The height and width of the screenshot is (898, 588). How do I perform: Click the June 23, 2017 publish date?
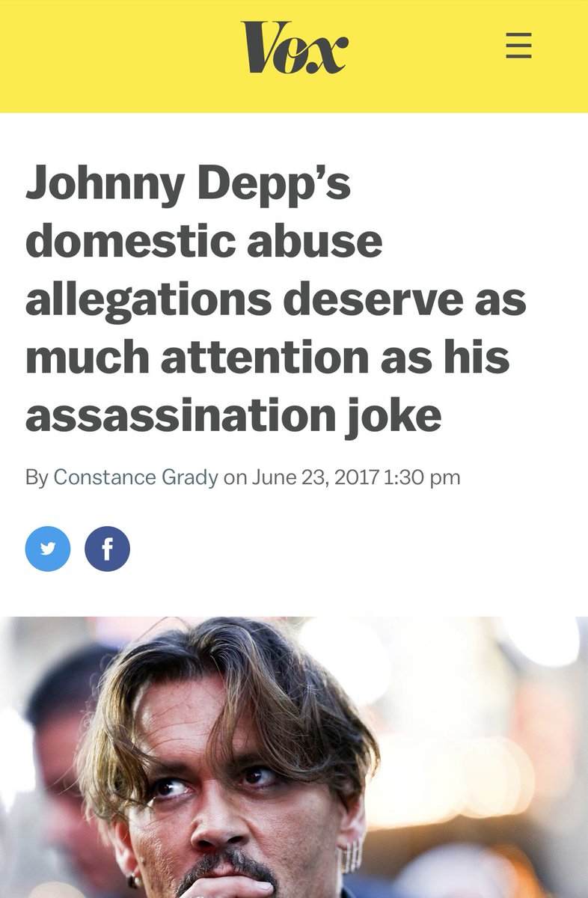(316, 477)
